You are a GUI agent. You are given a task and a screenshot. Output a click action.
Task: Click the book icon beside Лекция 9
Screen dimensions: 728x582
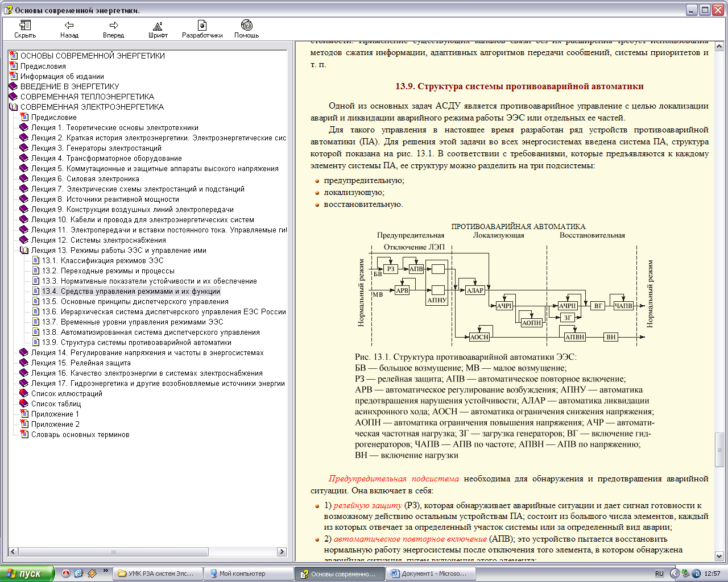coord(24,209)
